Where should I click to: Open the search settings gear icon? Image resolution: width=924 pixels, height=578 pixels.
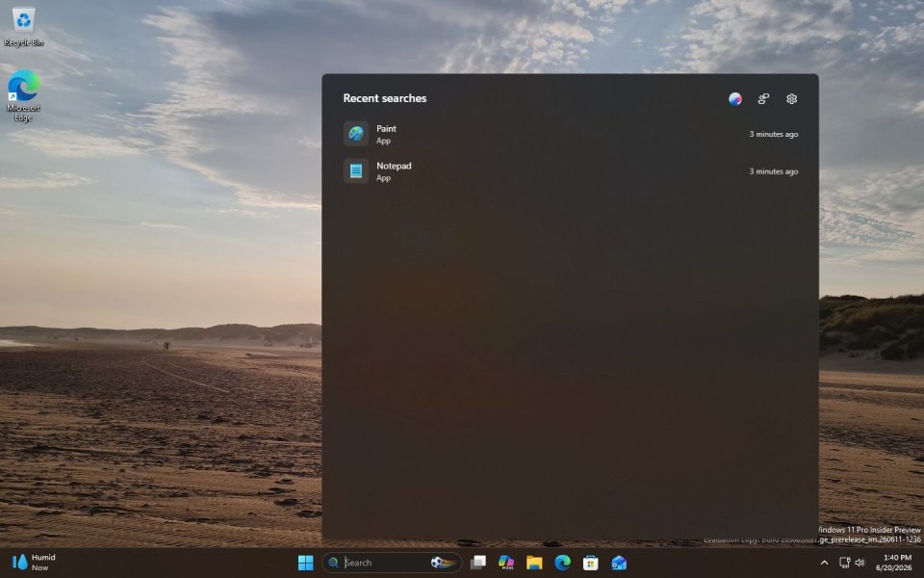(x=791, y=98)
